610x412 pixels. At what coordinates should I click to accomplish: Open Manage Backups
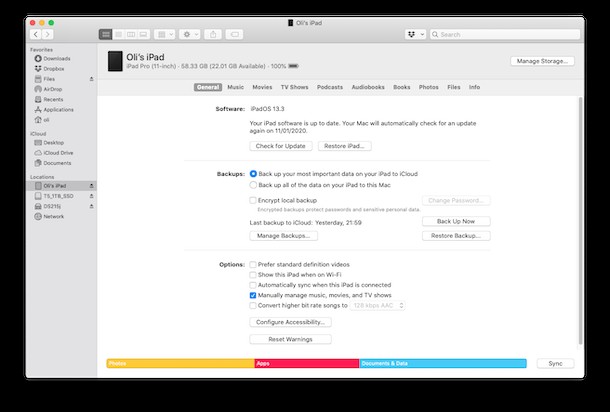tap(283, 236)
